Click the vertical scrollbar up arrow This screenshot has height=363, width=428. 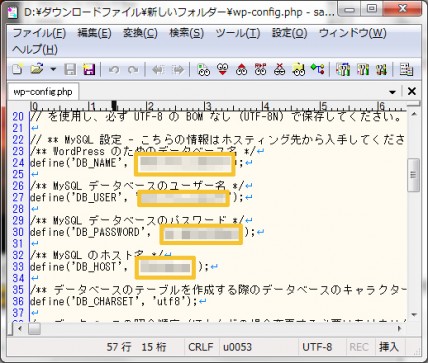414,115
